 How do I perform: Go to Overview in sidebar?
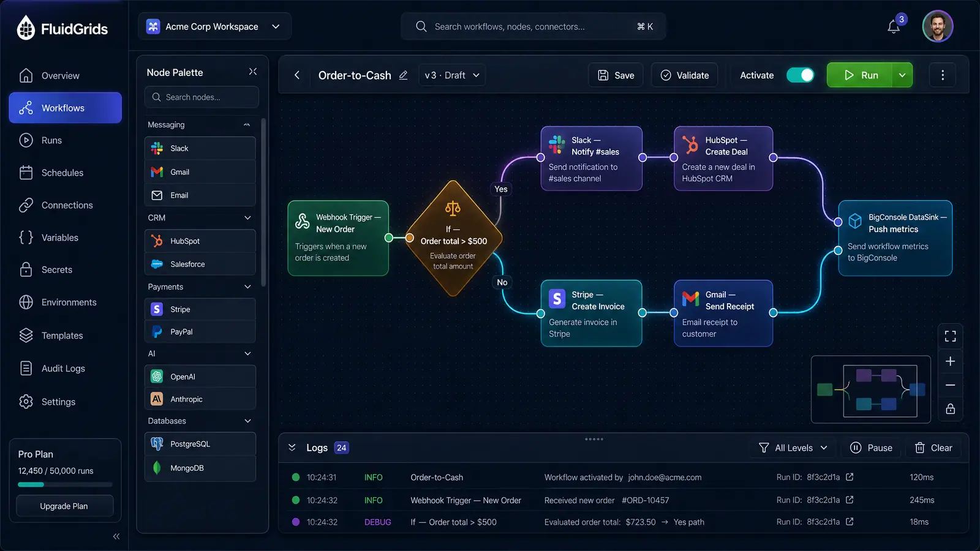65,75
